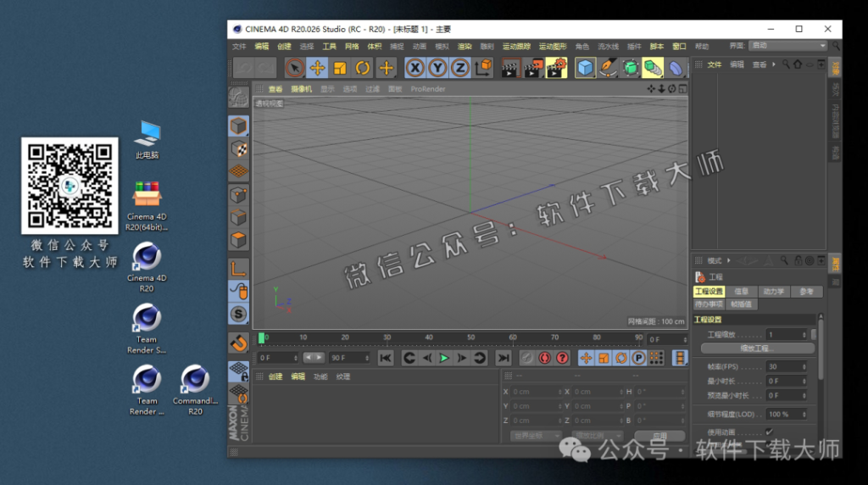This screenshot has height=485, width=868.
Task: Open the 文件 menu in menu bar
Action: click(x=239, y=47)
